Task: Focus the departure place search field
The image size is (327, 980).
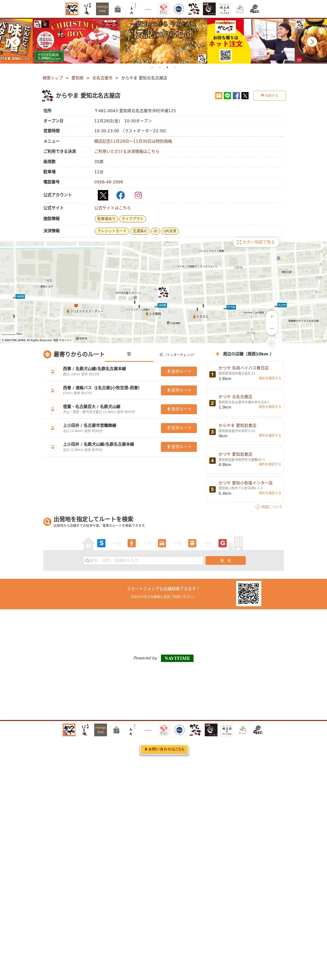Action: tap(143, 560)
